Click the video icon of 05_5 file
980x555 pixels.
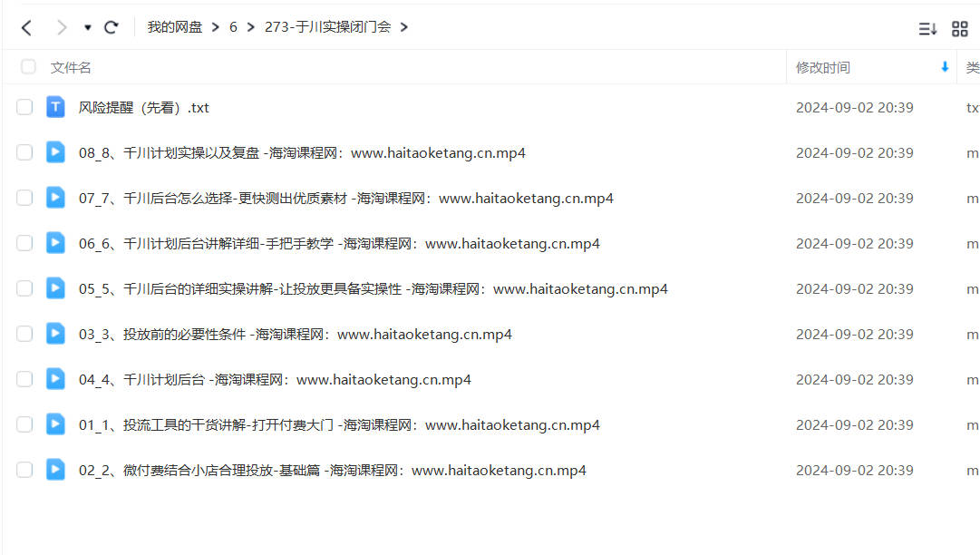tap(55, 288)
